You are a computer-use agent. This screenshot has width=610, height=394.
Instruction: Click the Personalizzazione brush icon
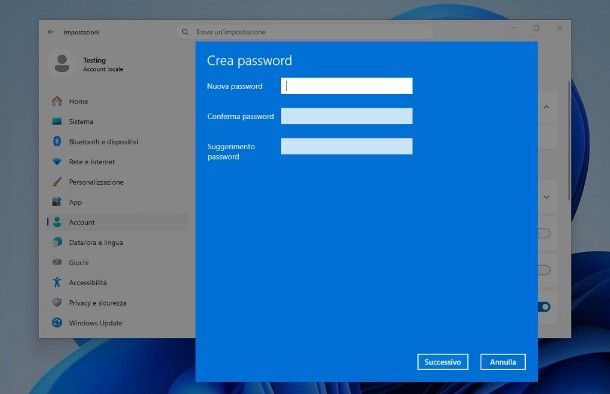57,182
